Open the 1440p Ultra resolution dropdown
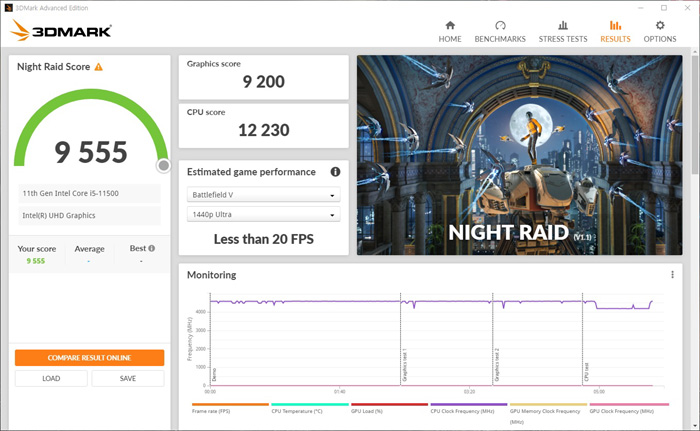700x431 pixels. pos(263,214)
